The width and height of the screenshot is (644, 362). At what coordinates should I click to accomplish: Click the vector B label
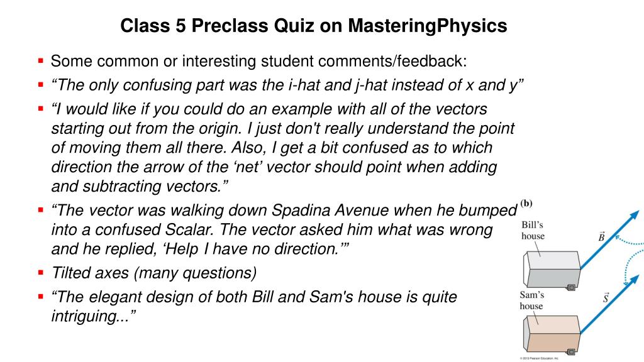[601, 237]
